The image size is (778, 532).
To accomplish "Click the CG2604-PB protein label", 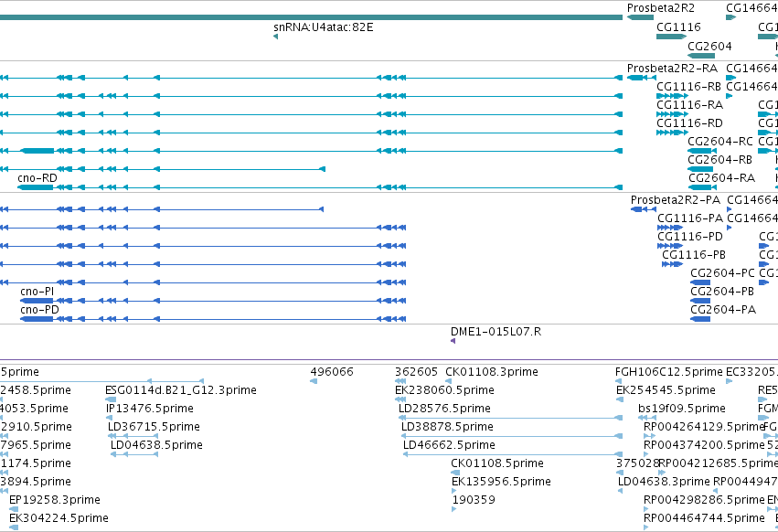I will pyautogui.click(x=722, y=292).
